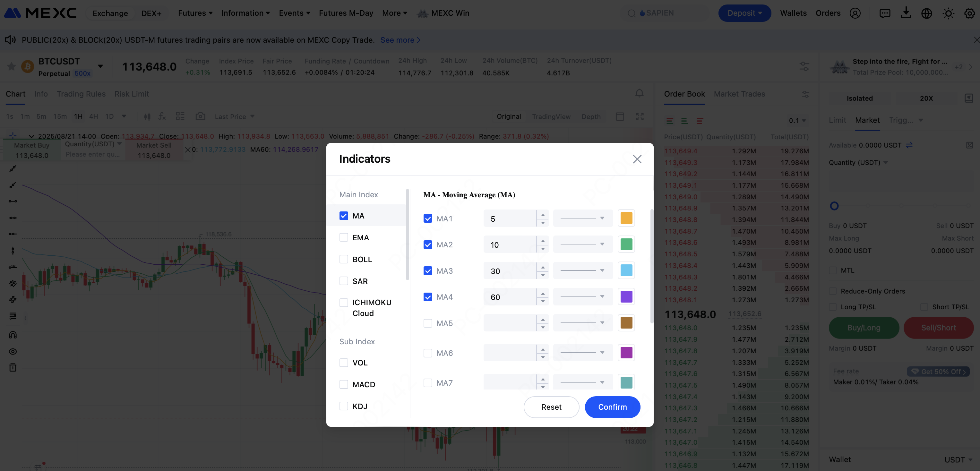The height and width of the screenshot is (471, 980).
Task: Click the Confirm button
Action: coord(612,407)
